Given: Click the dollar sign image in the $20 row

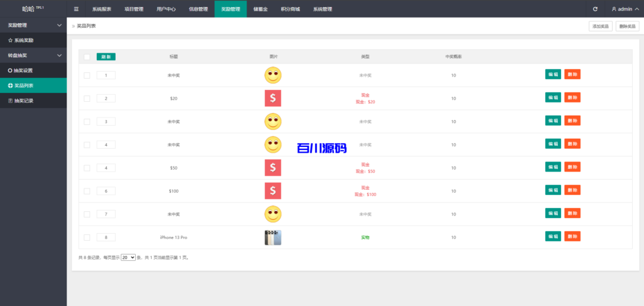Looking at the screenshot, I should (x=273, y=98).
